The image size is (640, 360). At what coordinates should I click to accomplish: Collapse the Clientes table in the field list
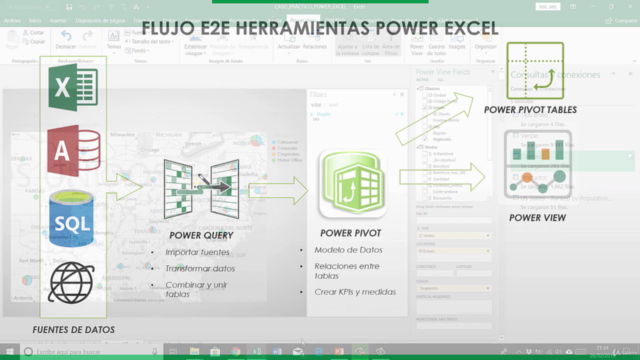click(x=418, y=89)
